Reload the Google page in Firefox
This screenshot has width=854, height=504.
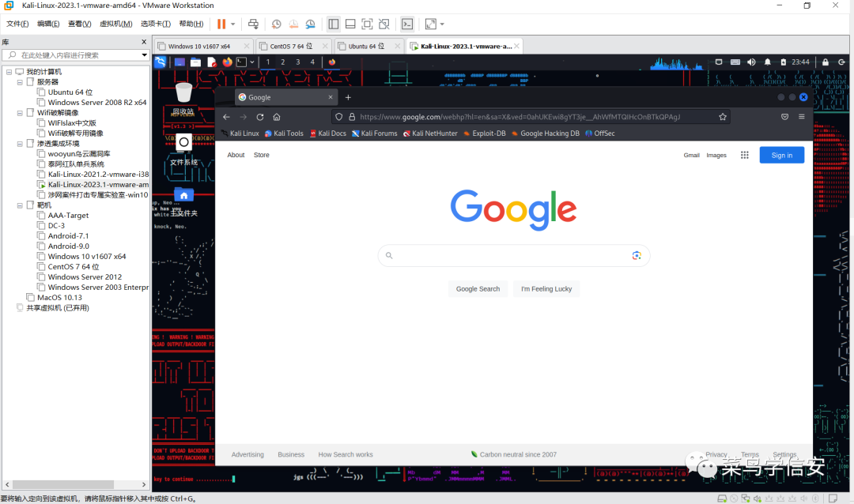pyautogui.click(x=260, y=117)
